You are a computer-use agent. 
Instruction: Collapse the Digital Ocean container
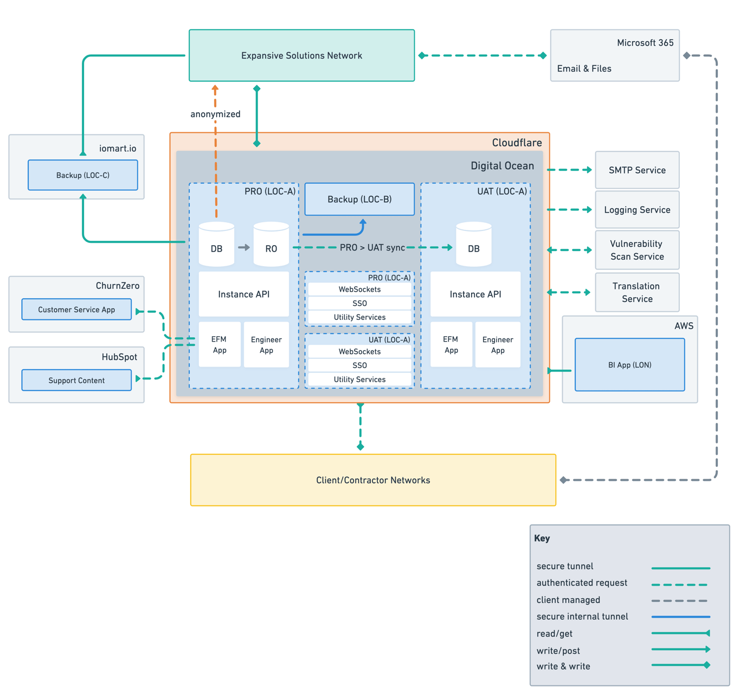click(501, 165)
